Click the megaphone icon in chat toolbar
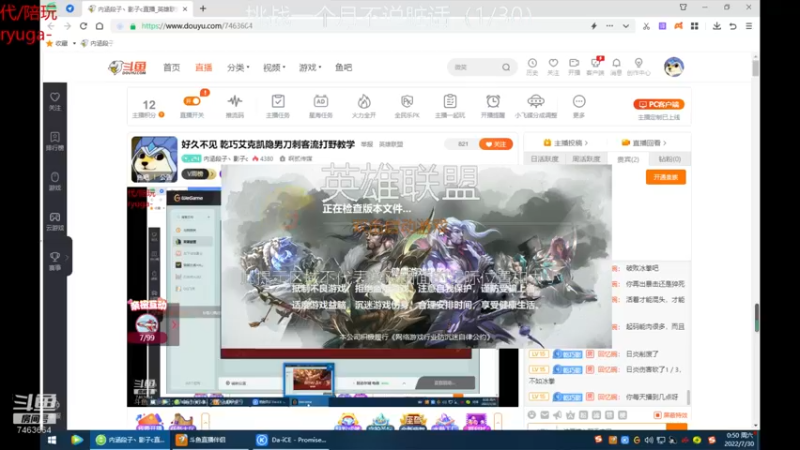The height and width of the screenshot is (450, 800). (557, 415)
